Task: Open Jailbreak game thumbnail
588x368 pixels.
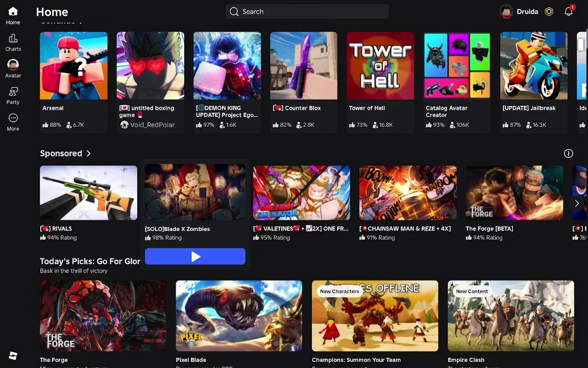Action: point(533,66)
